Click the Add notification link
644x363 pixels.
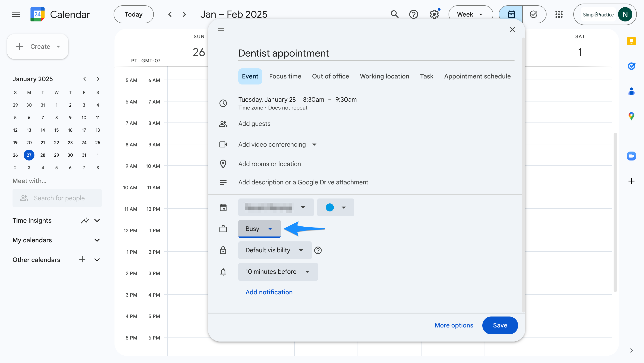(x=269, y=292)
